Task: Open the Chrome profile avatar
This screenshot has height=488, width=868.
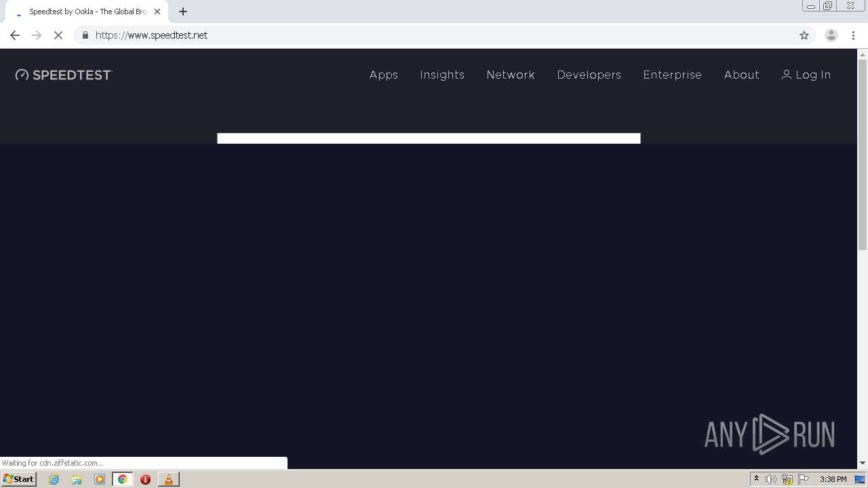Action: (x=831, y=35)
